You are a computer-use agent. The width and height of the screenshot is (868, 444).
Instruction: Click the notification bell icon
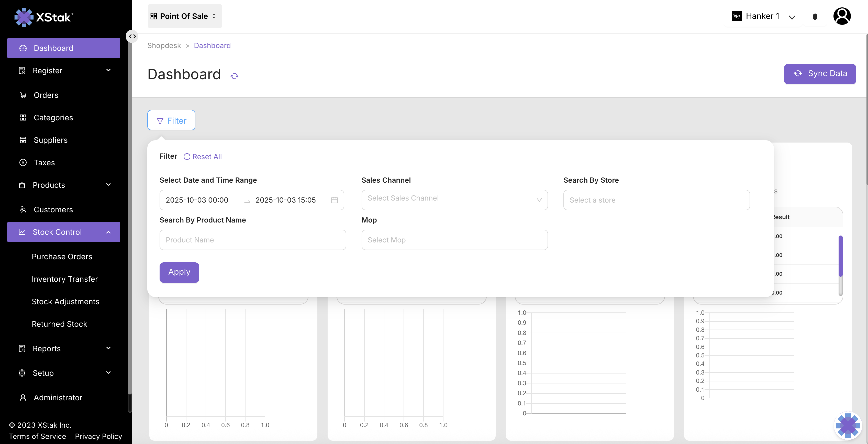815,17
